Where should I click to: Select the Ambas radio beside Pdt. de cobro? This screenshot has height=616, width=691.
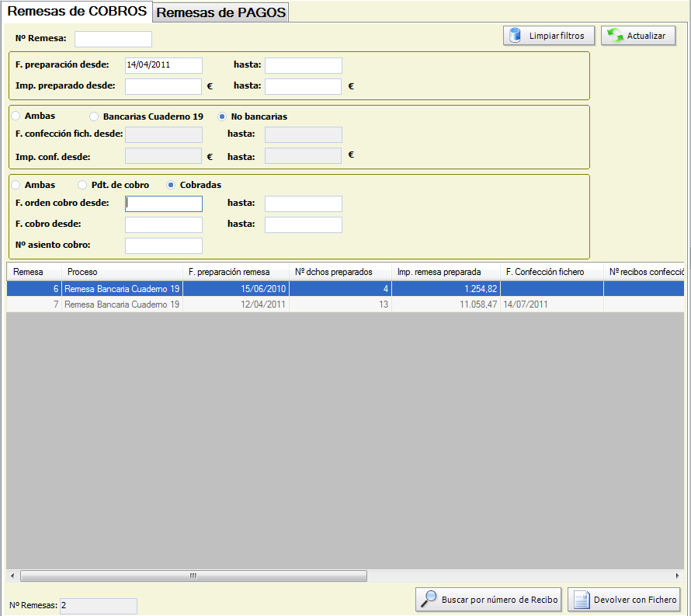pos(16,185)
